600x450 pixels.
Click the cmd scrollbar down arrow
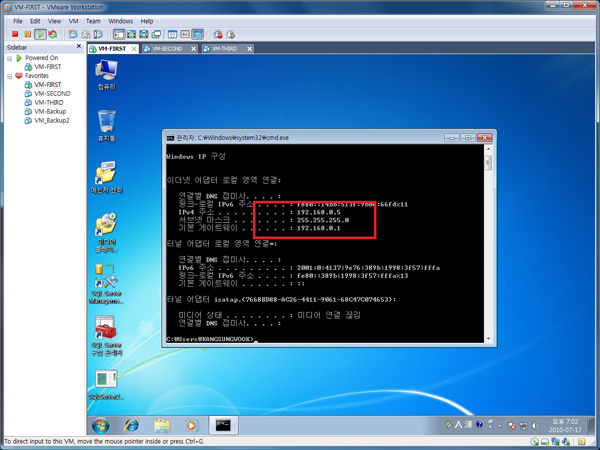point(488,339)
